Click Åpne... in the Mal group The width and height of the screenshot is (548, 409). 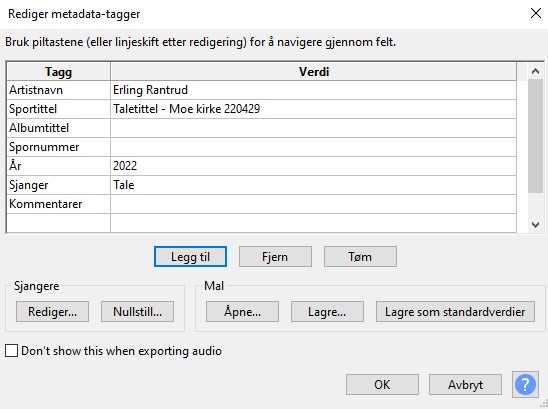coord(242,311)
